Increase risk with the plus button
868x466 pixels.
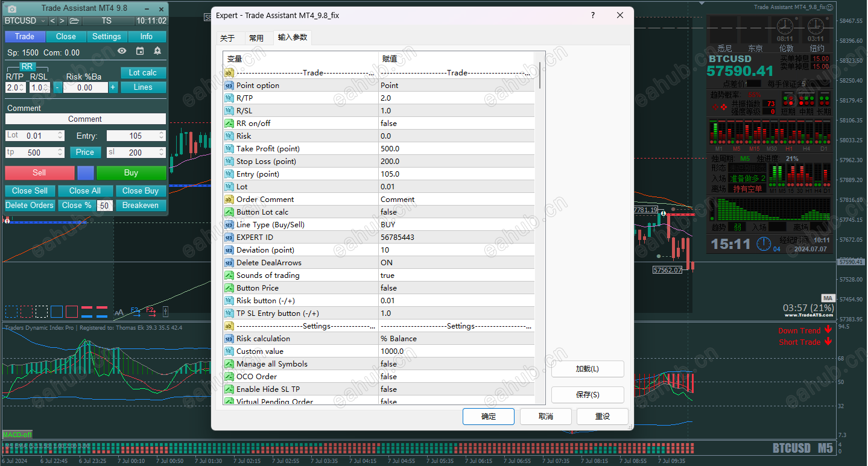(x=113, y=87)
